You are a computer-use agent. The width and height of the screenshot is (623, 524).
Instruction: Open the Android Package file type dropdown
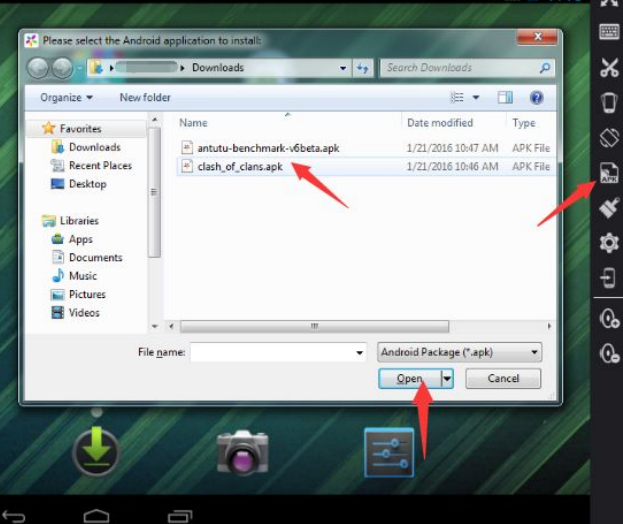click(x=459, y=352)
